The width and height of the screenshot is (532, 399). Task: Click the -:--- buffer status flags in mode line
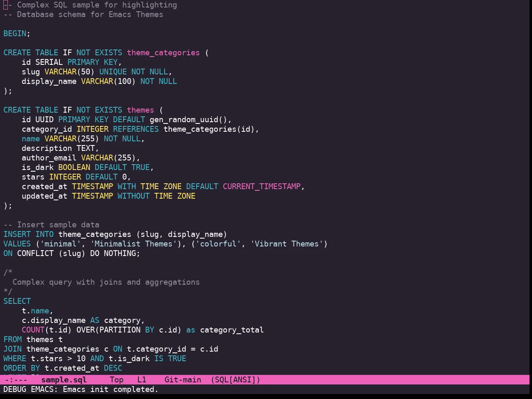coord(15,380)
